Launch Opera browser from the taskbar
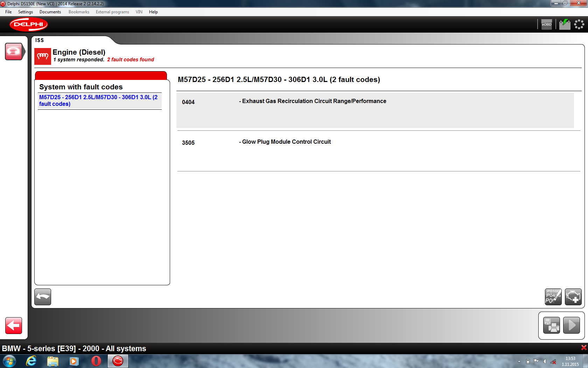The image size is (588, 368). [x=96, y=361]
